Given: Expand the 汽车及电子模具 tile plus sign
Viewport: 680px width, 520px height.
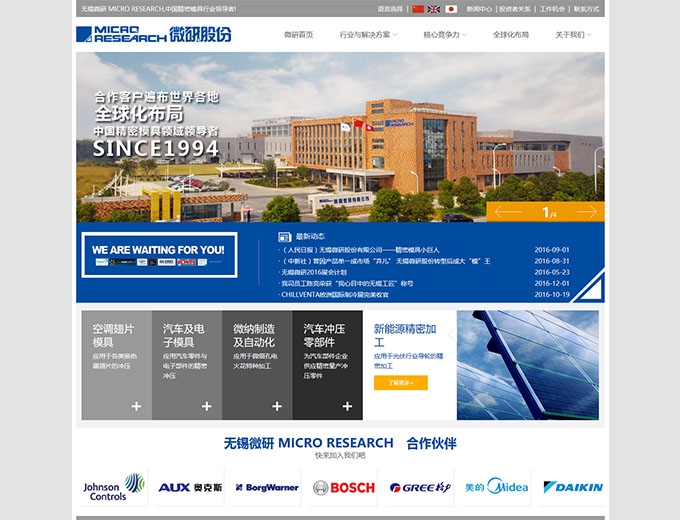Looking at the screenshot, I should [207, 406].
